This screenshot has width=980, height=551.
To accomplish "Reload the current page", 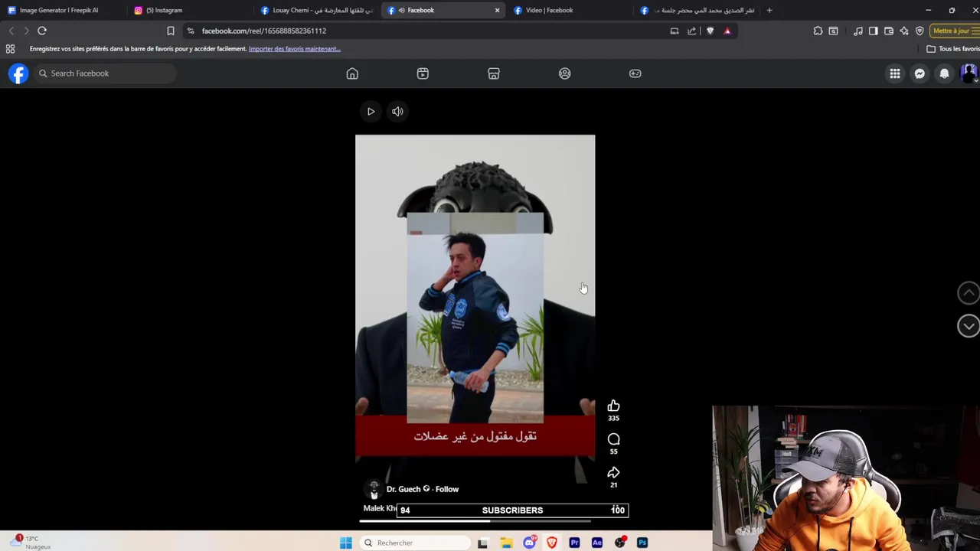I will (x=42, y=31).
